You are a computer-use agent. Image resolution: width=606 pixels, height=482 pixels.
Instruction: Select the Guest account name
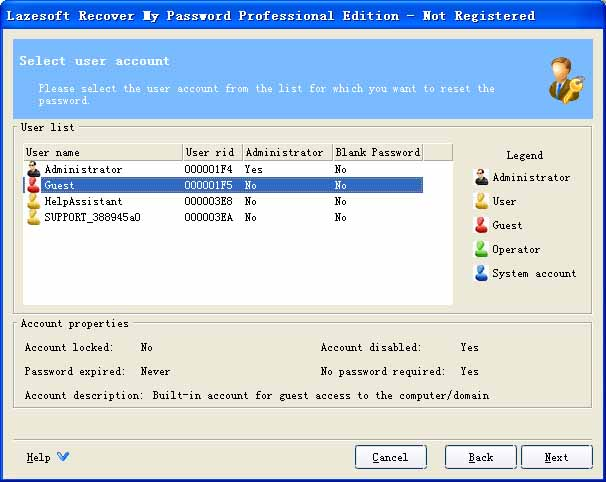pyautogui.click(x=59, y=185)
